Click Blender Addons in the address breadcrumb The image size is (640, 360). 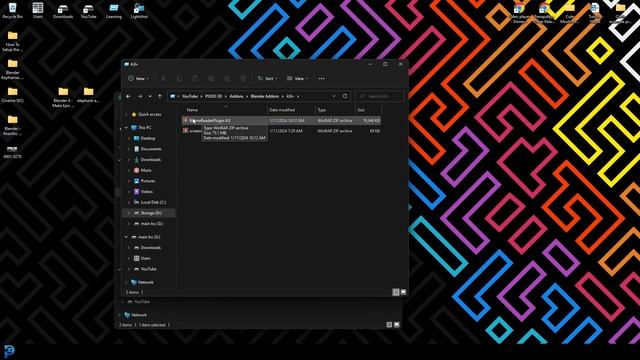[x=264, y=96]
